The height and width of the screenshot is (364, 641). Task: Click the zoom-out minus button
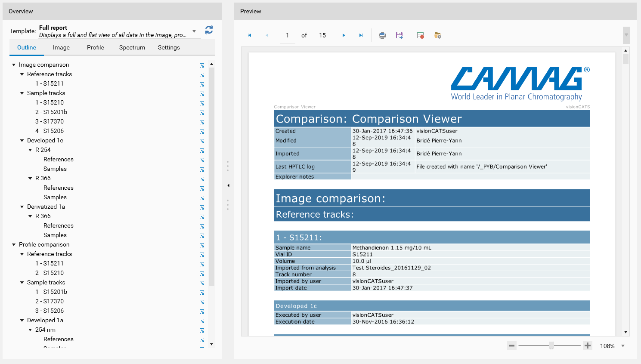511,345
